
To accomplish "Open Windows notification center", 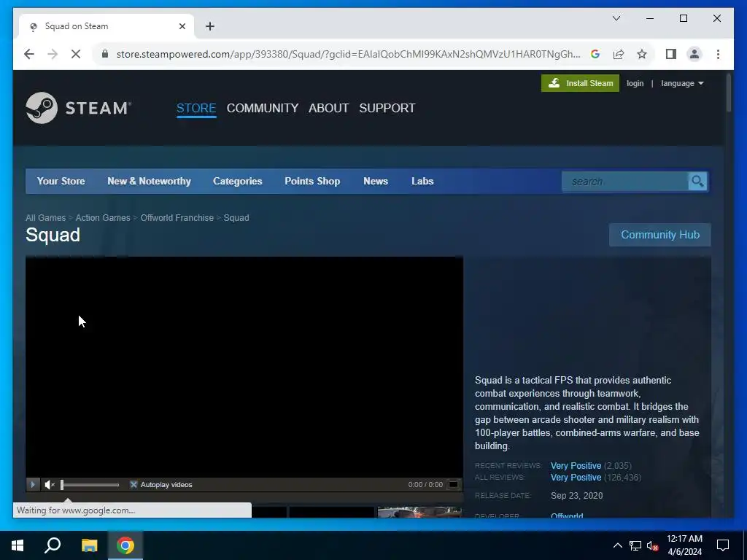I will tap(723, 545).
